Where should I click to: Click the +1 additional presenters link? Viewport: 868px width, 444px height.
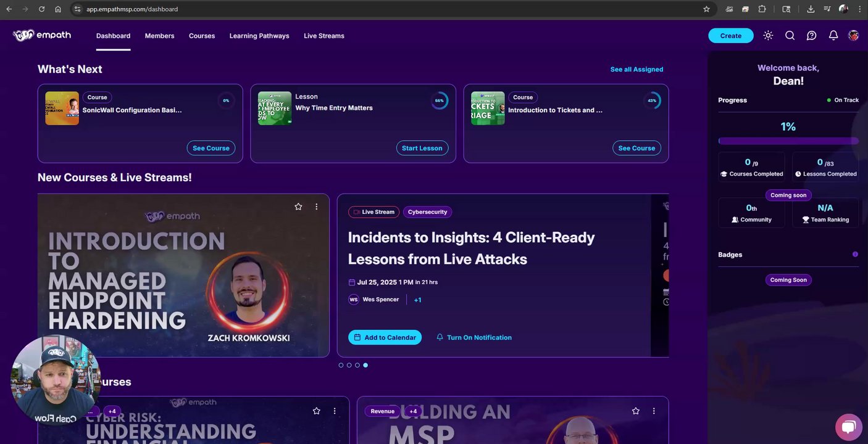coord(418,300)
